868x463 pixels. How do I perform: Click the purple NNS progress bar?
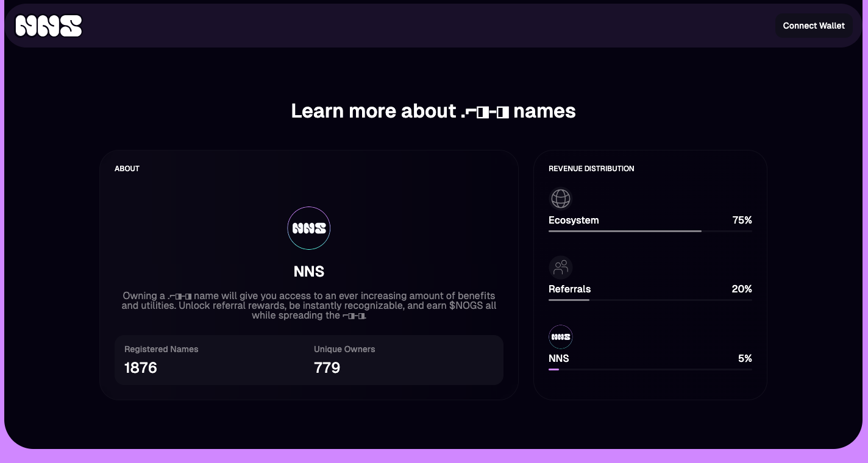tap(554, 369)
